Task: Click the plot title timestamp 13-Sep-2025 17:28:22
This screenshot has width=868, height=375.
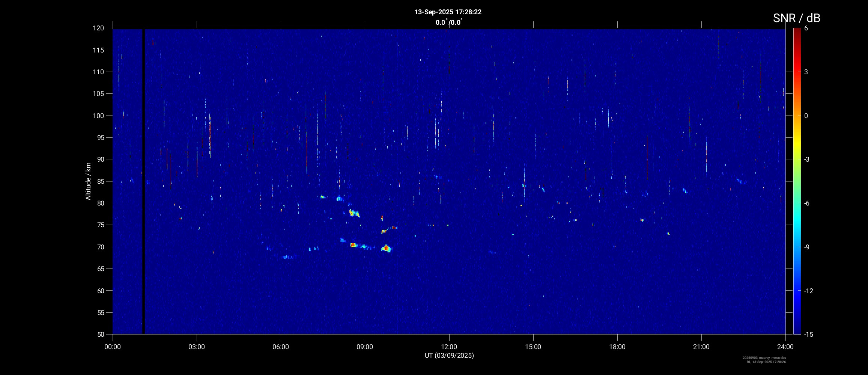Action: (448, 12)
